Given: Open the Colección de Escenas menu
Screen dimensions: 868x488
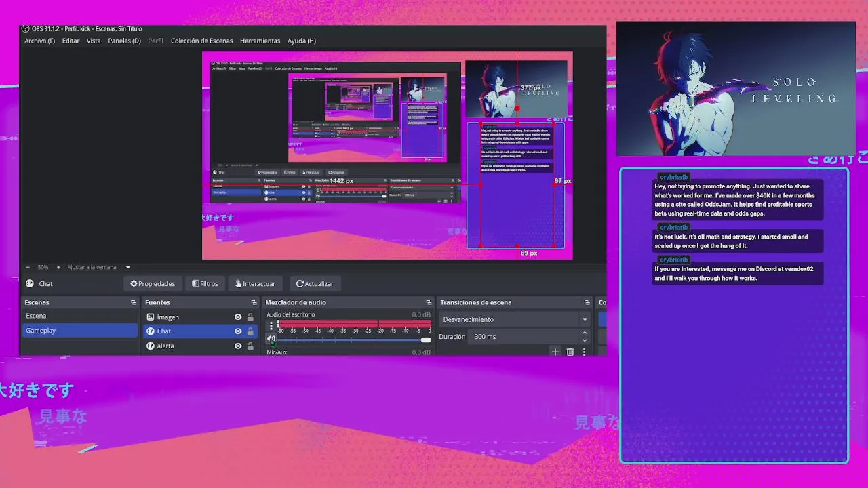Looking at the screenshot, I should click(201, 41).
